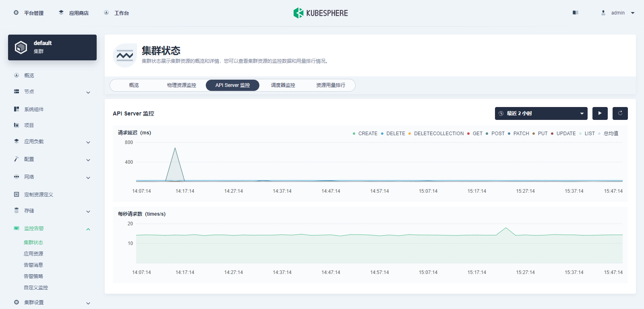Click the App Store stack icon
Image resolution: width=644 pixels, height=309 pixels.
coord(61,13)
